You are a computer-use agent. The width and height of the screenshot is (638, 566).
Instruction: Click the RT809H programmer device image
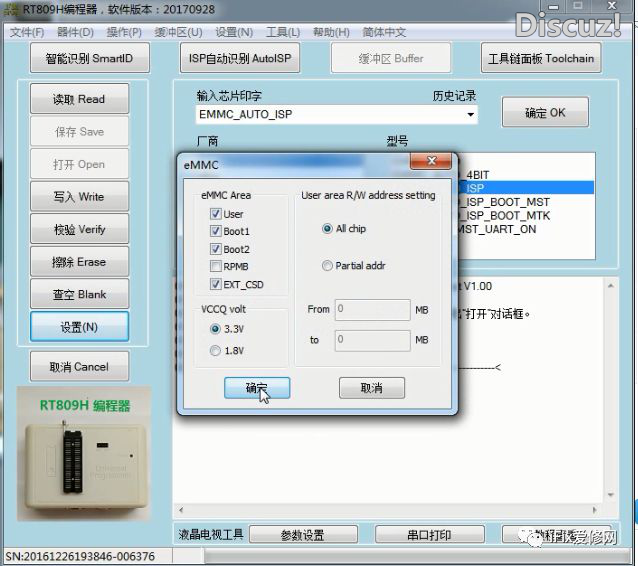pos(84,454)
